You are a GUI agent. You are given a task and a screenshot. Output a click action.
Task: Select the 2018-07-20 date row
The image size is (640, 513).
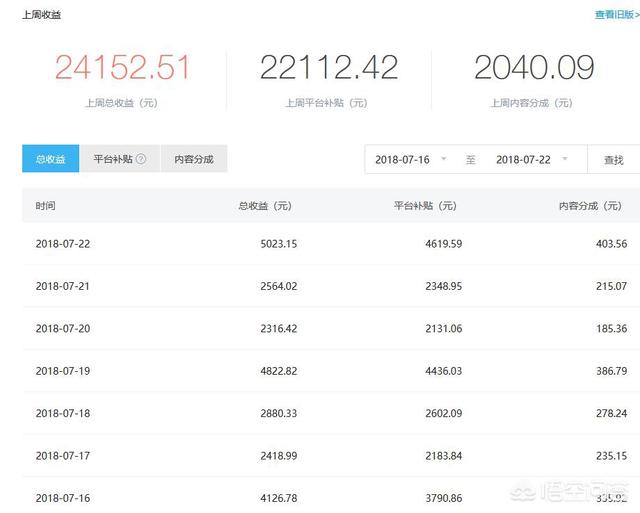pos(331,329)
